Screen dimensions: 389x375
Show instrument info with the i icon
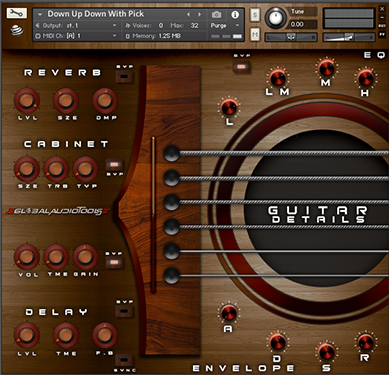point(235,14)
